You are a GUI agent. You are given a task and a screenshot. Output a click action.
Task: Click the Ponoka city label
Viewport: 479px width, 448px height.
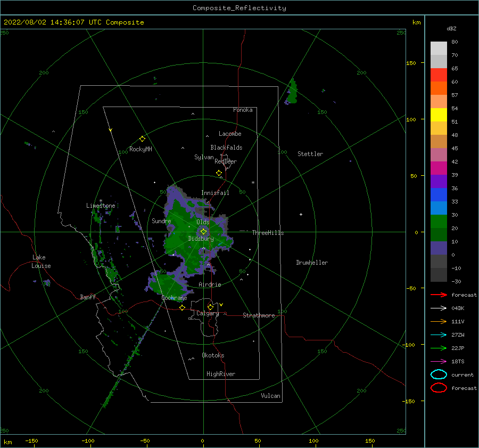[243, 110]
